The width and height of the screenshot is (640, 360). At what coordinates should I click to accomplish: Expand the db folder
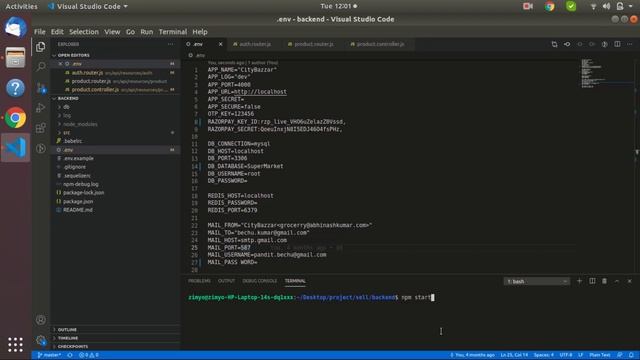pyautogui.click(x=66, y=107)
